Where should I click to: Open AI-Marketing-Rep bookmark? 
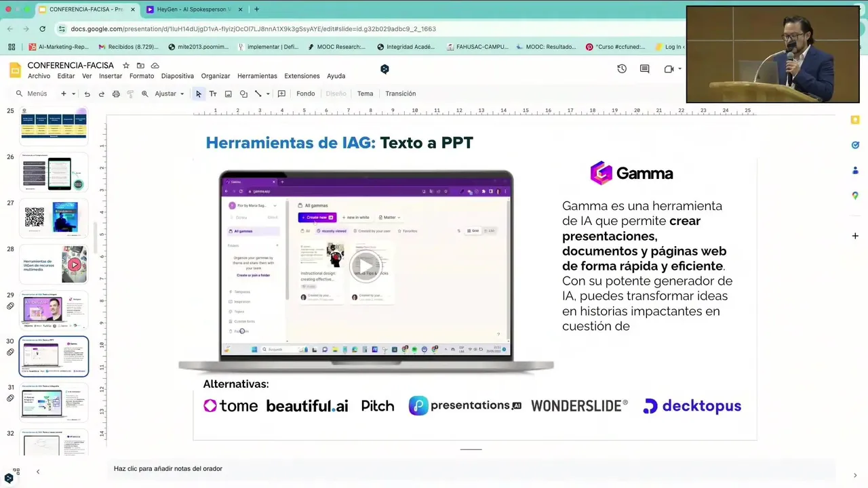(x=59, y=47)
